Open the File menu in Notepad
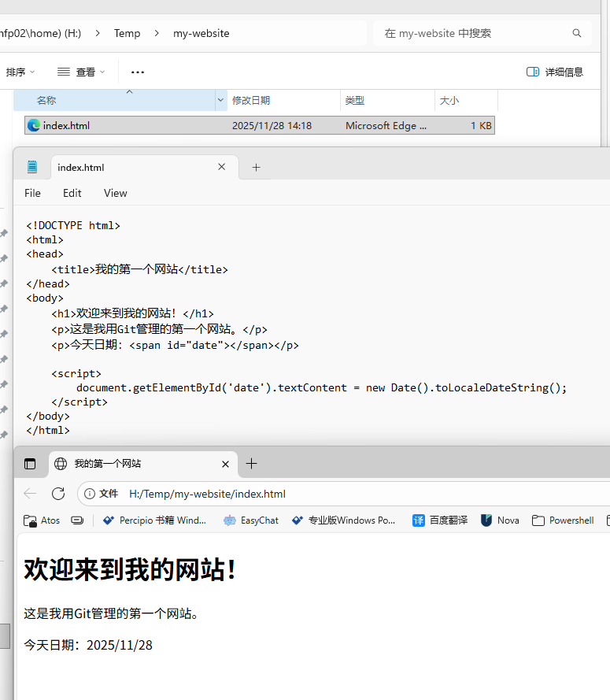Viewport: 610px width, 700px height. click(32, 193)
